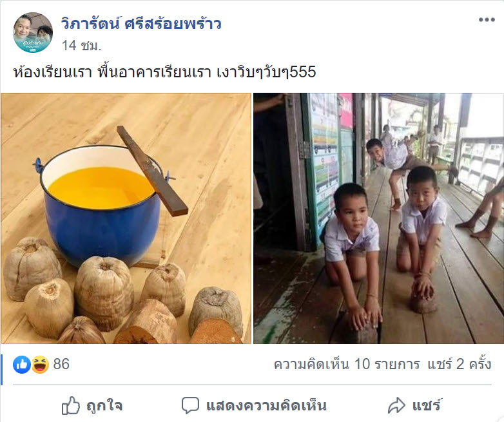
Task: Open the profile name วิภารัตน์ ศรีสร้อยพร้าว
Action: pyautogui.click(x=141, y=24)
